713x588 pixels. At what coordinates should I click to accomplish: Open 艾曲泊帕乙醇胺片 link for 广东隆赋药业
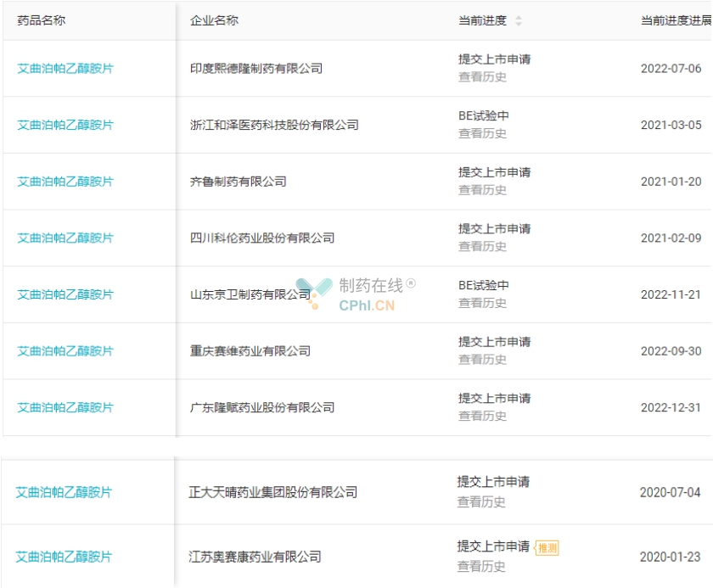coord(65,407)
